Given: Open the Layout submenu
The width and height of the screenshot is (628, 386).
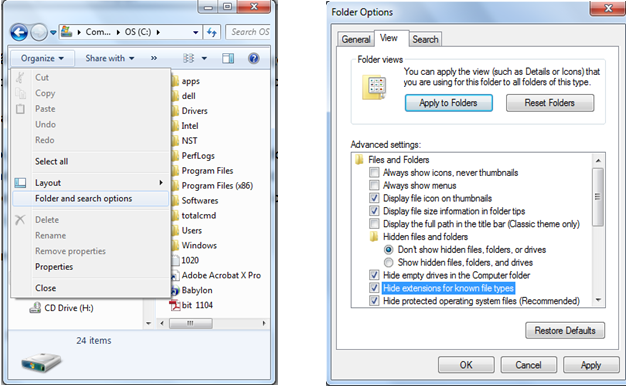Looking at the screenshot, I should (90, 183).
